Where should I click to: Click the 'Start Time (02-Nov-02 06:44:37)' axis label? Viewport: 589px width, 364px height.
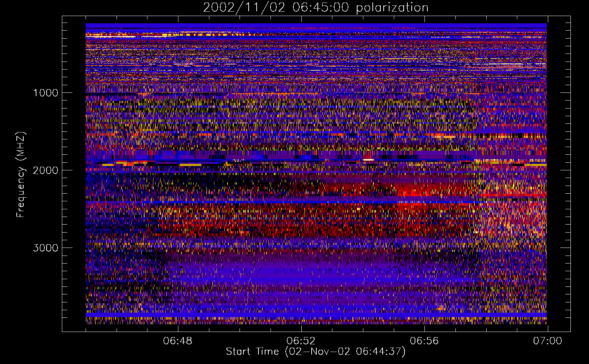tap(316, 352)
